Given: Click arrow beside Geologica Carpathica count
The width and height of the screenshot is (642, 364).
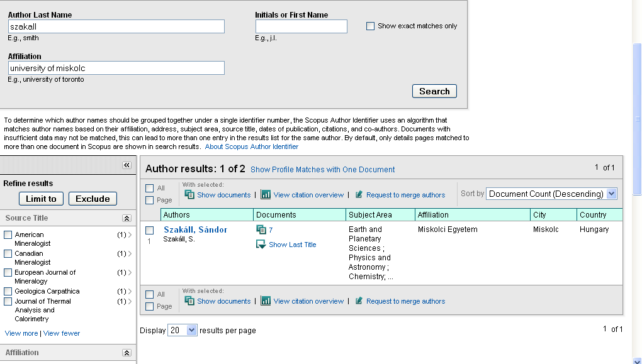Looking at the screenshot, I should pos(130,291).
